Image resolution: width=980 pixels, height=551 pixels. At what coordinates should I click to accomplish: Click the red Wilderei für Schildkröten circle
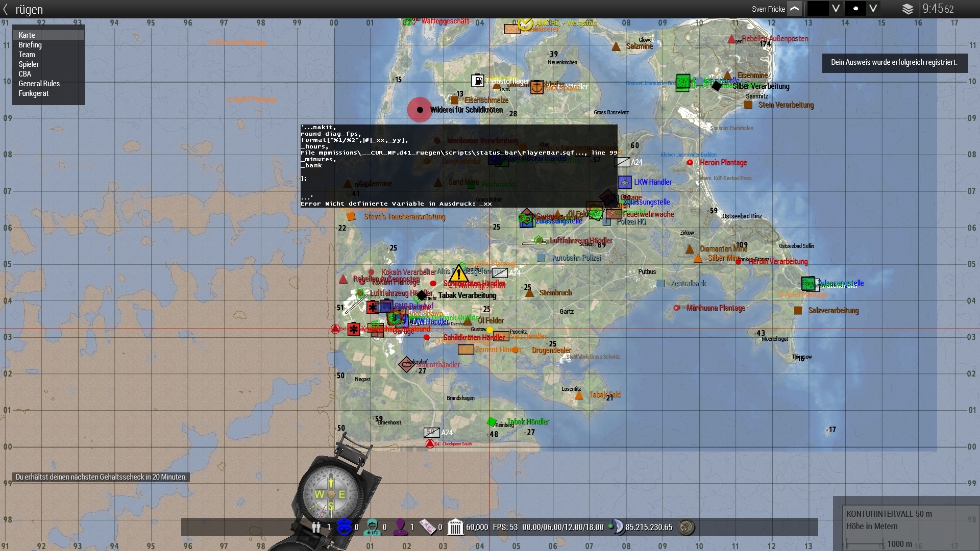pyautogui.click(x=420, y=110)
